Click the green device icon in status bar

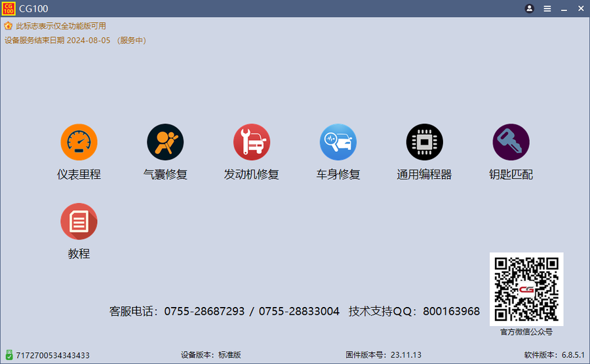[x=9, y=355]
